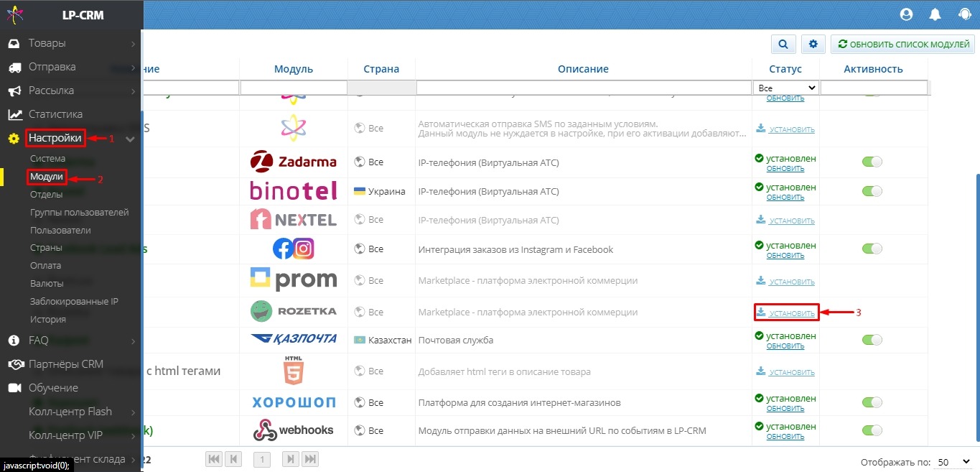Click the binotel module logo
The width and height of the screenshot is (980, 472).
click(x=293, y=190)
